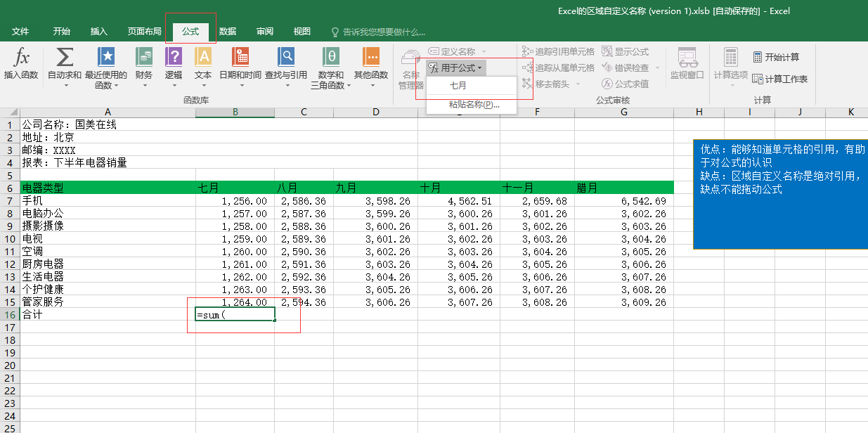The image size is (868, 433).
Task: Click the Watch Window icon
Action: pyautogui.click(x=687, y=58)
